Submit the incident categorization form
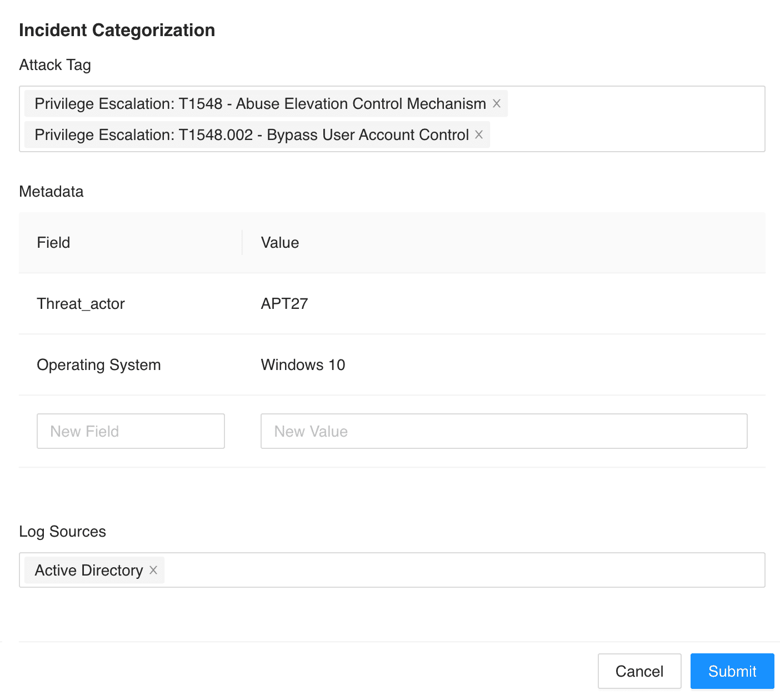Image resolution: width=780 pixels, height=700 pixels. pos(732,671)
